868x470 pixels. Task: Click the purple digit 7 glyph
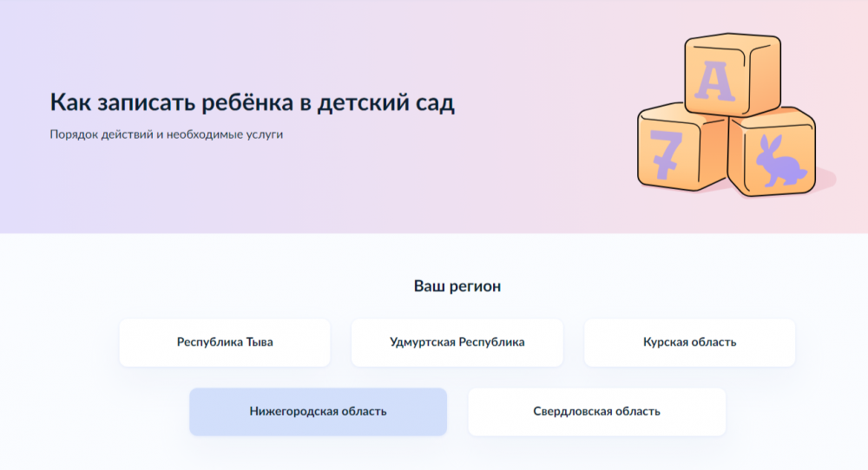pos(666,155)
